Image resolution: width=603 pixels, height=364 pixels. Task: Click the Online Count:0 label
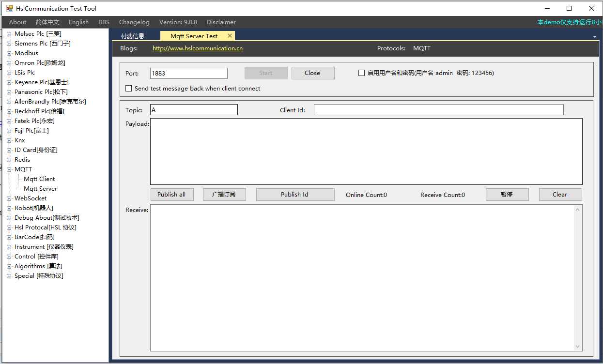point(366,195)
